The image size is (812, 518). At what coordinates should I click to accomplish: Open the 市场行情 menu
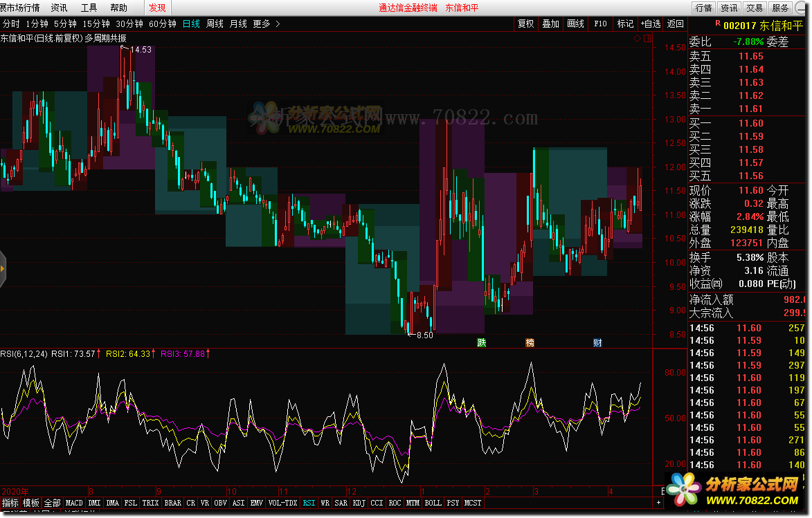click(x=19, y=8)
